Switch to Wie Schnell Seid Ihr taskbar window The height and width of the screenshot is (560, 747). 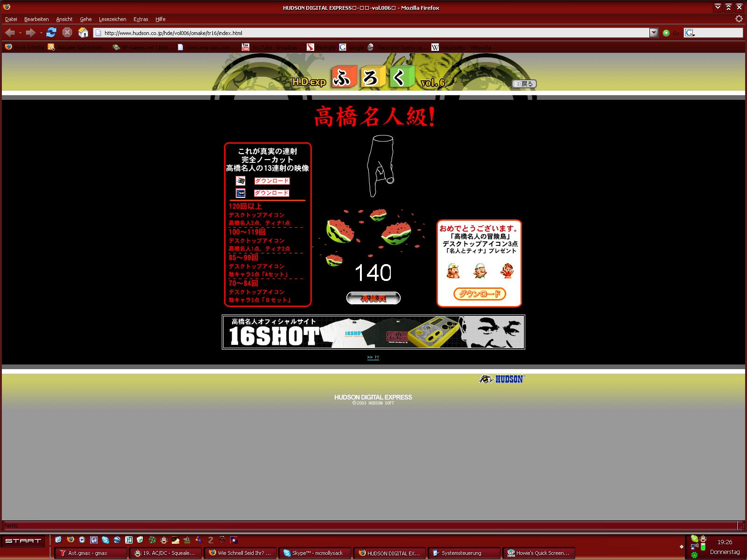pos(240,553)
